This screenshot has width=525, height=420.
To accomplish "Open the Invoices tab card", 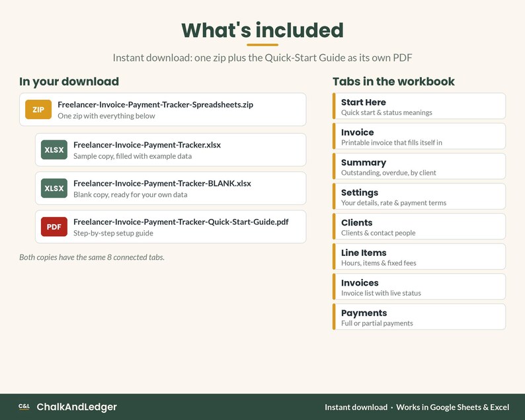I will [x=419, y=287].
